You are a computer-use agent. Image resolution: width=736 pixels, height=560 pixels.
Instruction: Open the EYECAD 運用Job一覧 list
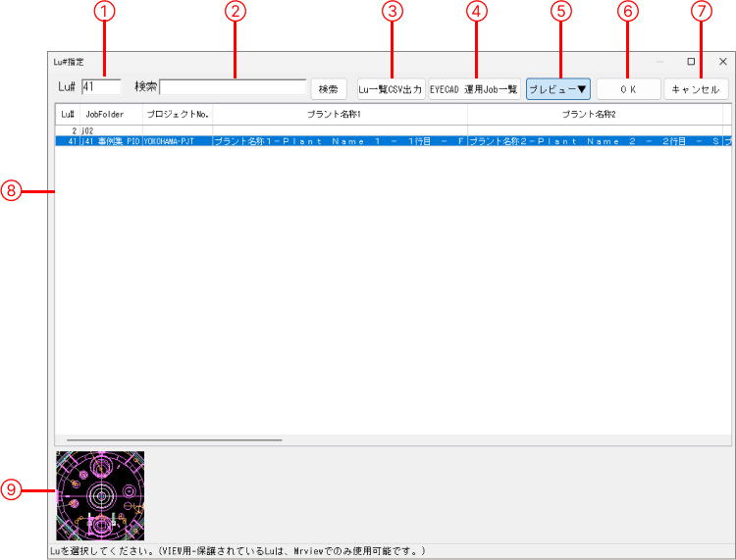pyautogui.click(x=474, y=89)
